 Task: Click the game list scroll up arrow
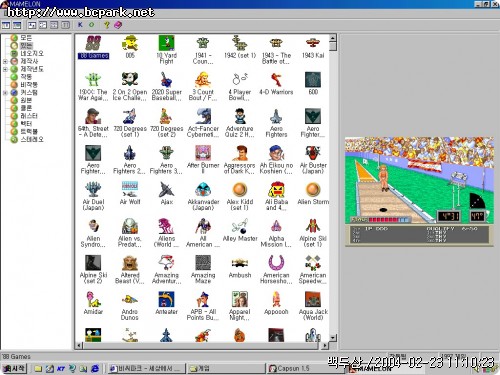[x=333, y=38]
